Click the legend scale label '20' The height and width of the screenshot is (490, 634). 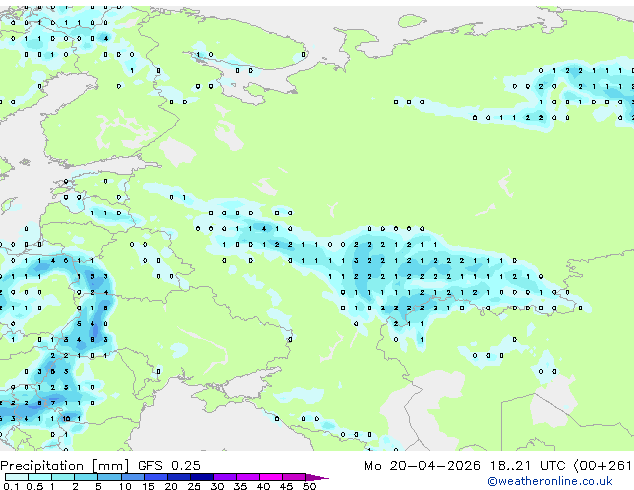pyautogui.click(x=171, y=486)
